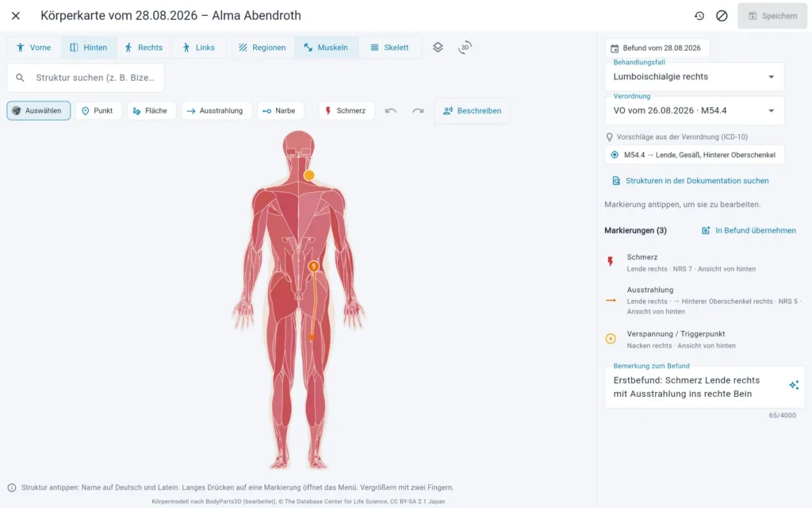The width and height of the screenshot is (812, 508).
Task: Choose the Ausstrahlung arrow tool
Action: click(x=216, y=110)
